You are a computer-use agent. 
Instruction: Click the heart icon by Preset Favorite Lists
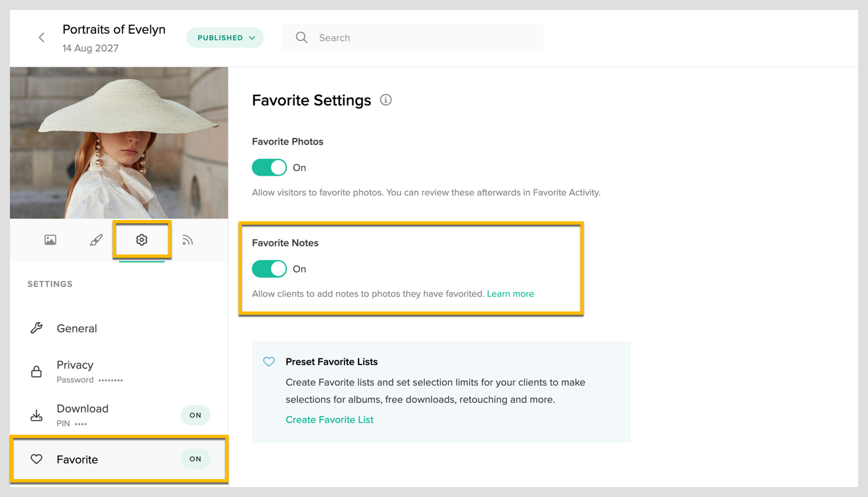click(x=269, y=362)
